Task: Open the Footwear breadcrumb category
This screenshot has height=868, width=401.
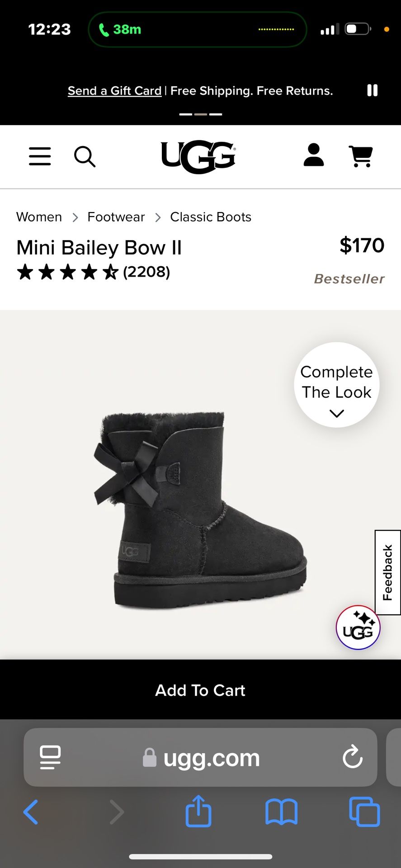Action: (x=116, y=217)
